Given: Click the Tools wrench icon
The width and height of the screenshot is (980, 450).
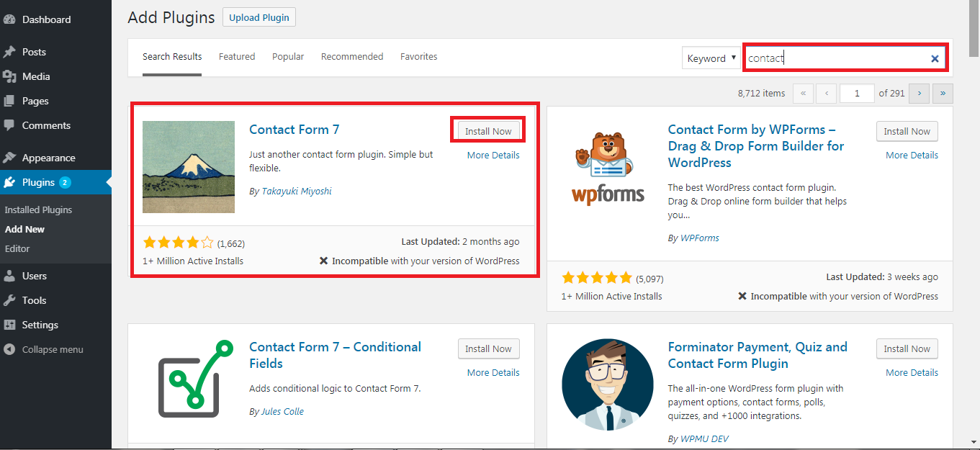Looking at the screenshot, I should pos(9,300).
